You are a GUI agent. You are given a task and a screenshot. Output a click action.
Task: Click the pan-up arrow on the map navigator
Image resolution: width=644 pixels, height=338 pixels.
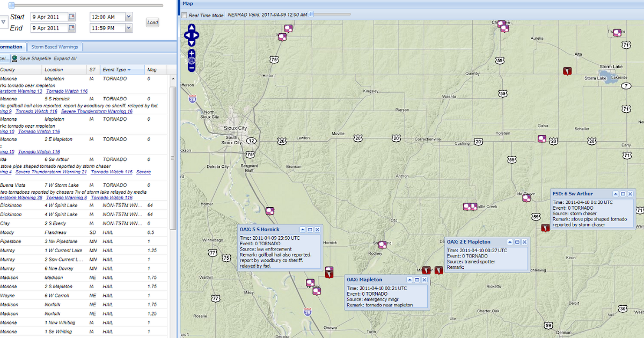[191, 27]
